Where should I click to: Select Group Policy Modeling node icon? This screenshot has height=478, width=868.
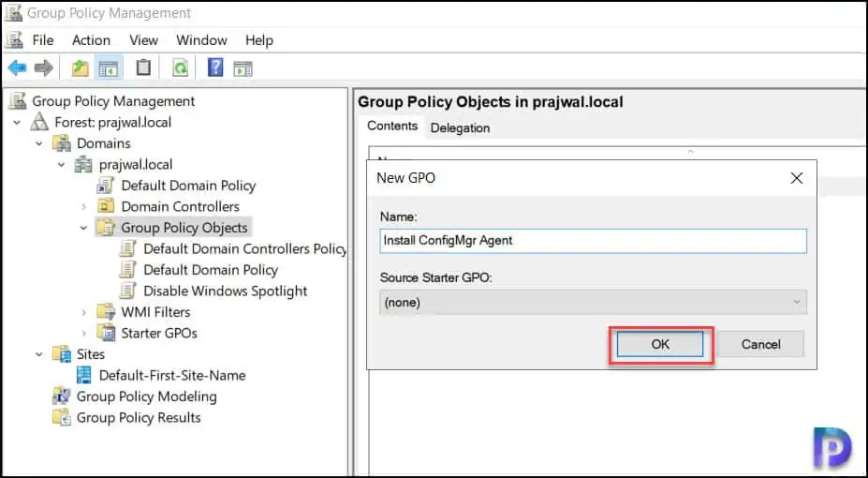pos(62,396)
